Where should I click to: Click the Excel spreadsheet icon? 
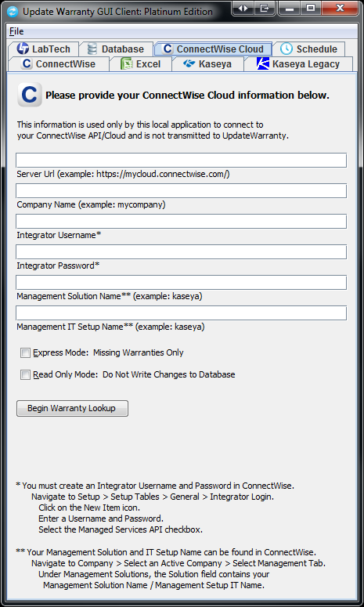pyautogui.click(x=127, y=64)
